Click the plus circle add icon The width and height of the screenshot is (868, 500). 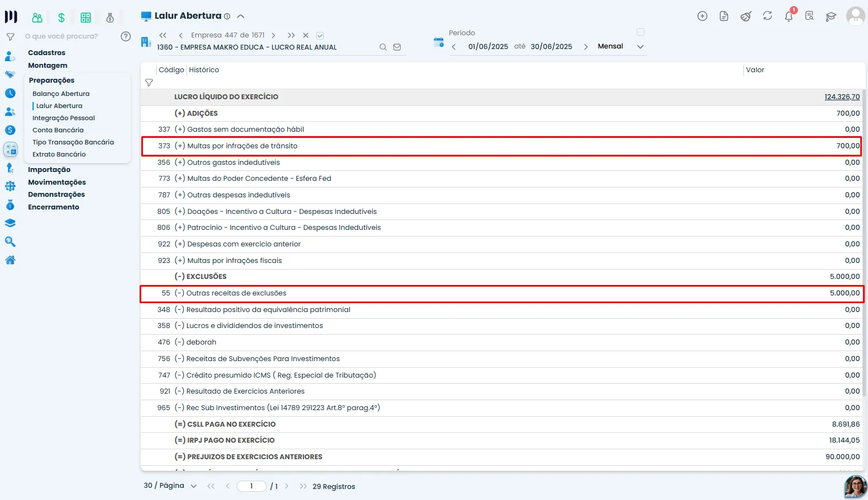[702, 16]
